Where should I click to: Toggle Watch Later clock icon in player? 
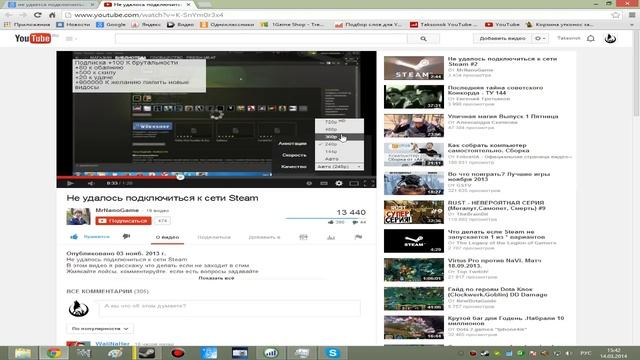click(x=309, y=183)
